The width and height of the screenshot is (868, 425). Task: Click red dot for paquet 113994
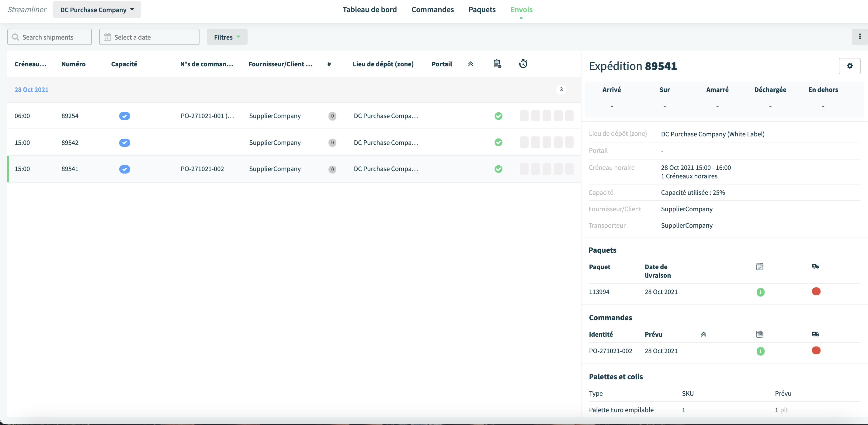tap(816, 291)
